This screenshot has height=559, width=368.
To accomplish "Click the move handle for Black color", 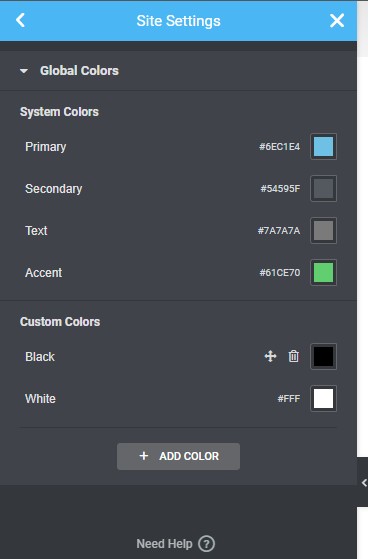I will coord(270,356).
